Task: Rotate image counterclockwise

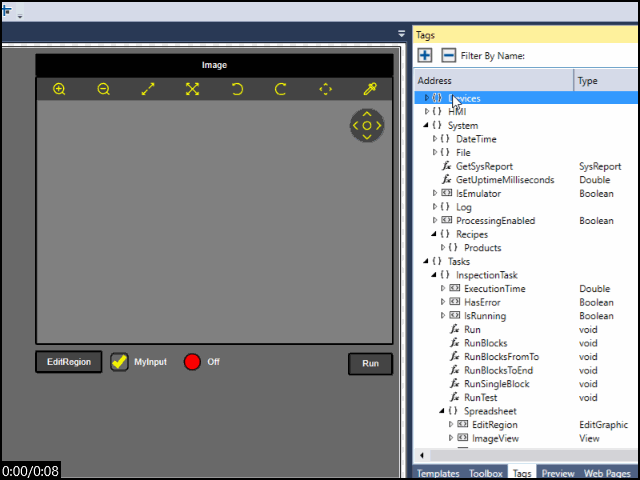Action: point(237,89)
